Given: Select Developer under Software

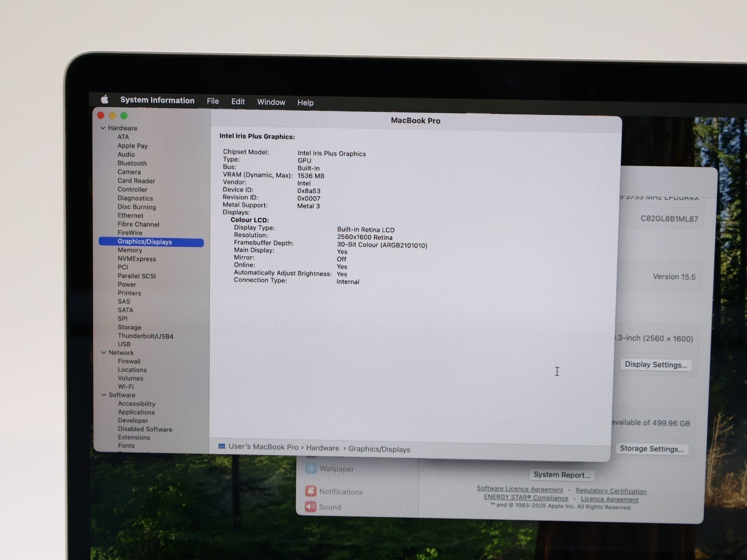Looking at the screenshot, I should coord(133,420).
